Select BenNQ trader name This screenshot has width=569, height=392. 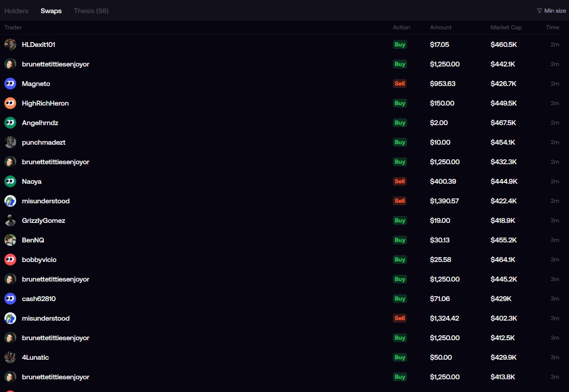33,240
